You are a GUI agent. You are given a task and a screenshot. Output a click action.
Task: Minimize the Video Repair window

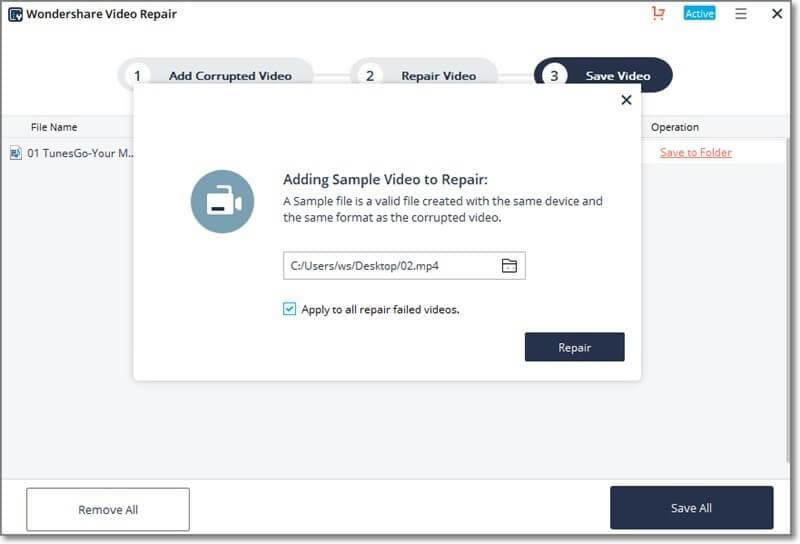tap(759, 14)
